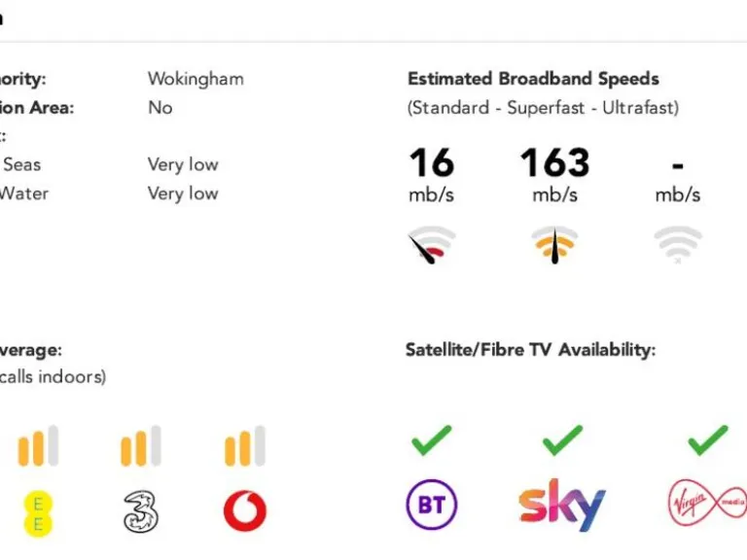Click the Estimated Broadband Speeds heading

tap(533, 79)
